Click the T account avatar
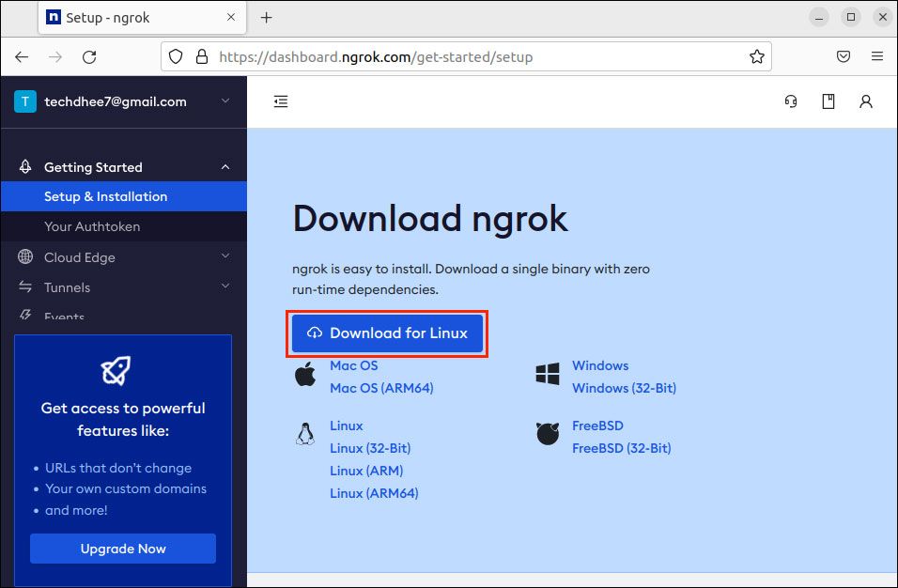This screenshot has height=588, width=898. [x=25, y=101]
